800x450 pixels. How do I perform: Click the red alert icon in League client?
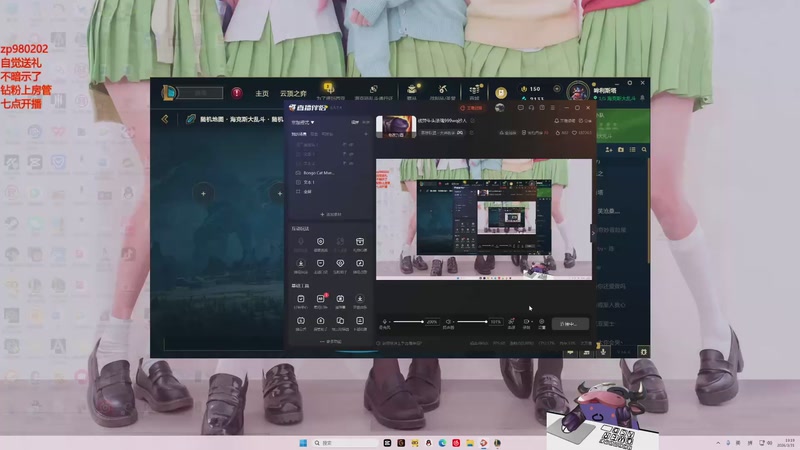tap(237, 93)
